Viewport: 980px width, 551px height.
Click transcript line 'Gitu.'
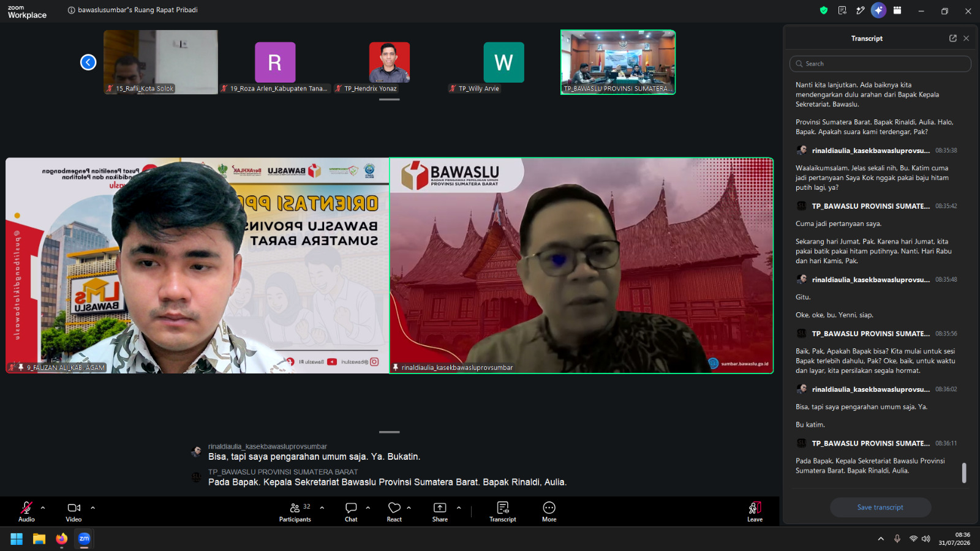[802, 298]
